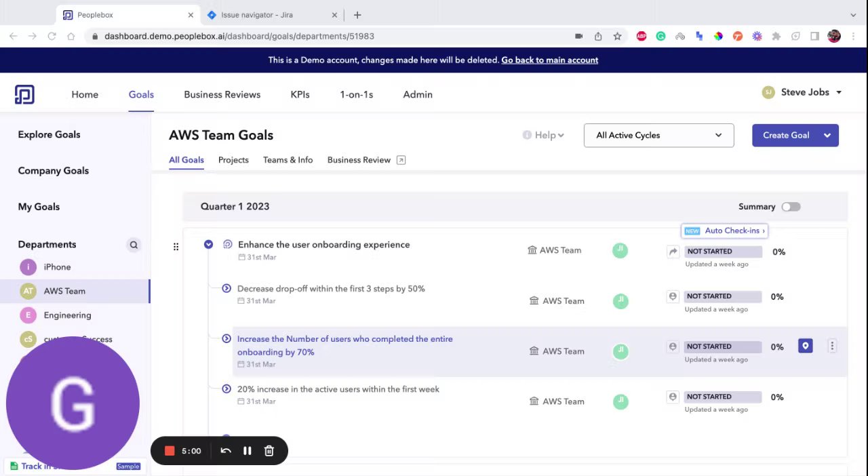868x476 pixels.
Task: Click the browser share icon
Action: [598, 36]
